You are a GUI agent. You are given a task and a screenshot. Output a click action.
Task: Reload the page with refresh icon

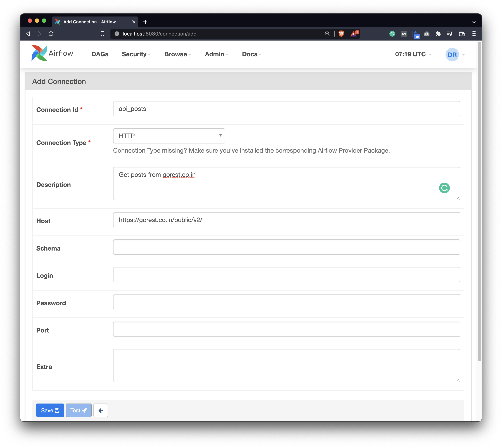(x=51, y=34)
